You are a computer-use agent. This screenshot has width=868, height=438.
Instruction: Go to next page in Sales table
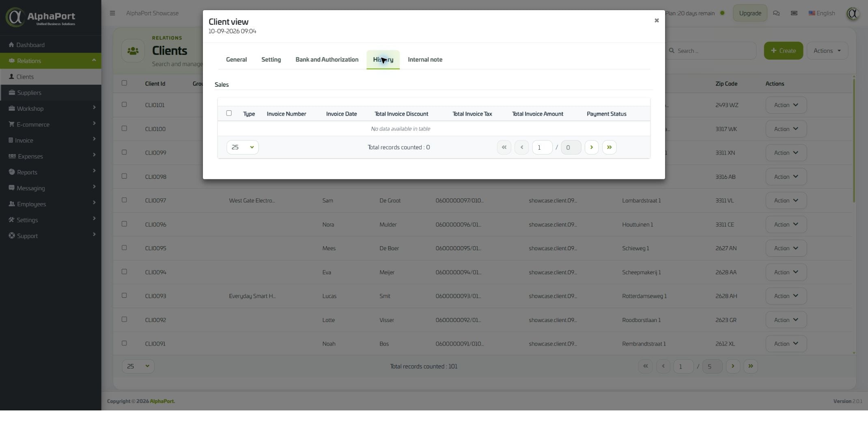coord(592,147)
